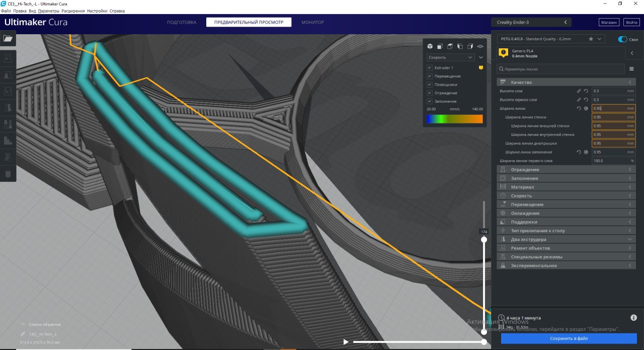This screenshot has height=350, width=644.
Task: Click horizontal path slider track
Action: [x=418, y=342]
